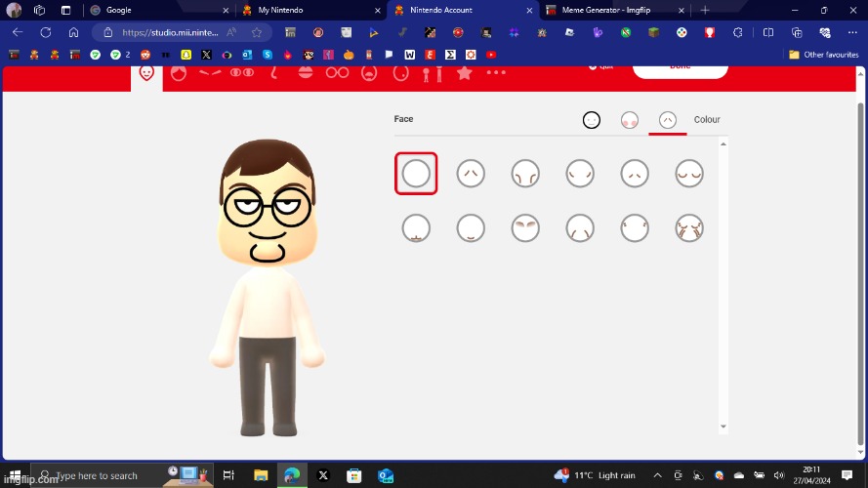Viewport: 868px width, 488px height.
Task: Open the browser extensions puzzle icon
Action: 737,32
